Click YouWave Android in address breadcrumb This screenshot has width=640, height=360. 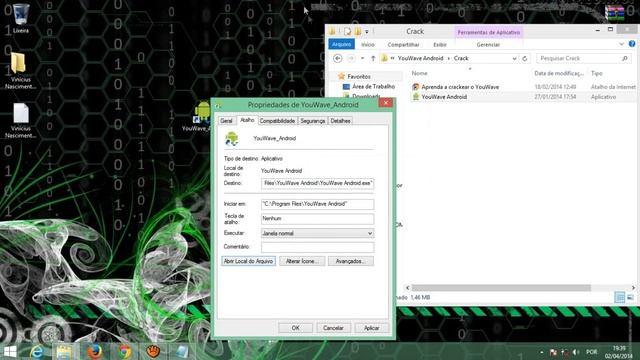point(420,58)
